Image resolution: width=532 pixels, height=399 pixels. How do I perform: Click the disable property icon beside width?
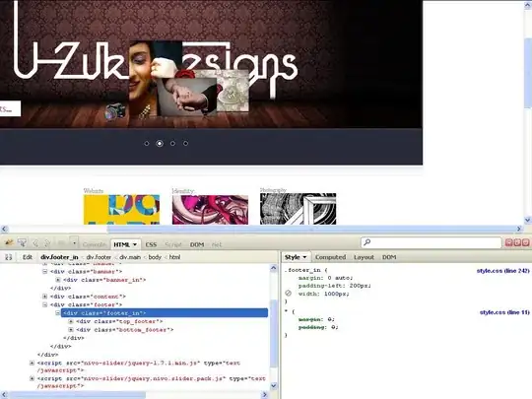[288, 294]
